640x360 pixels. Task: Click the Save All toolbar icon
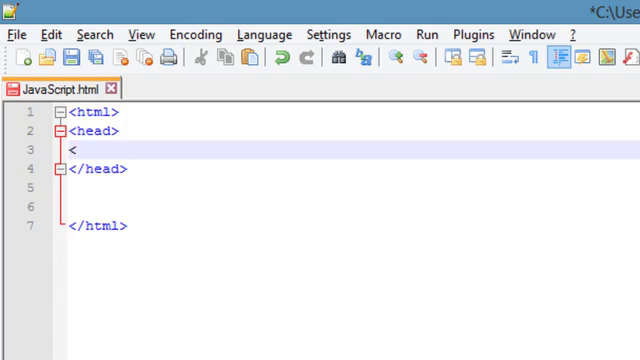96,57
